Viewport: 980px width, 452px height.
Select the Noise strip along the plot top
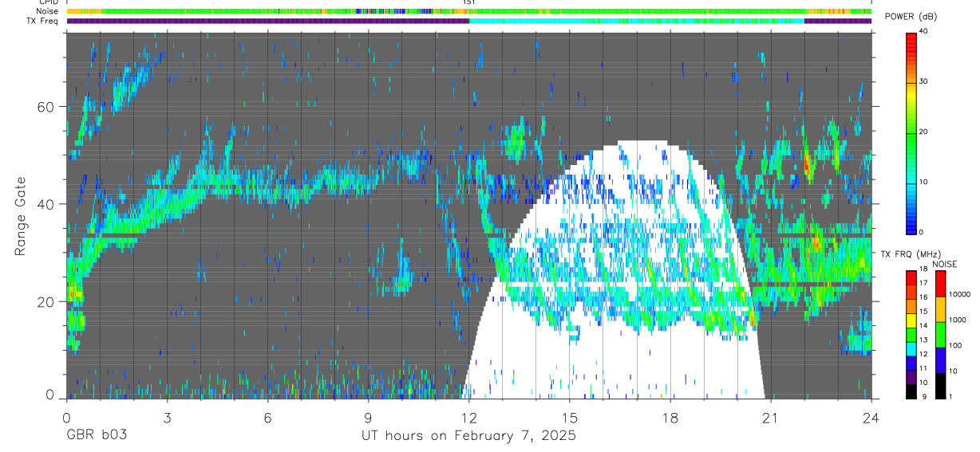[469, 12]
